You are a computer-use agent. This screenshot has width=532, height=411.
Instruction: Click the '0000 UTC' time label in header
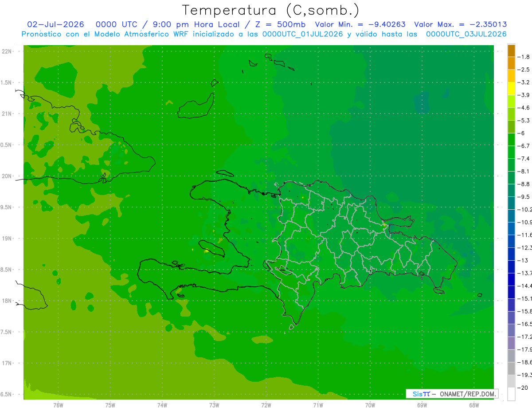click(117, 24)
